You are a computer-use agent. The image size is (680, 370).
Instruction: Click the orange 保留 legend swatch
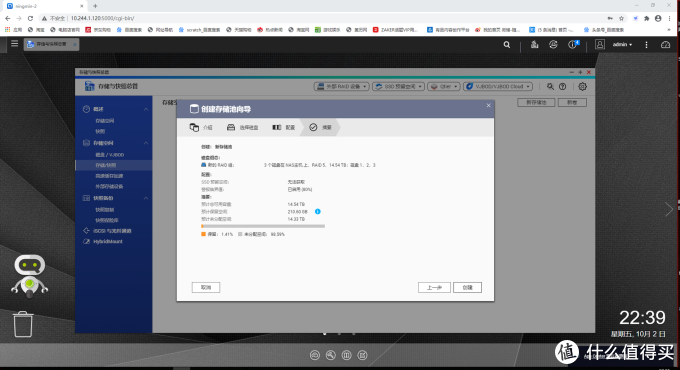click(203, 234)
